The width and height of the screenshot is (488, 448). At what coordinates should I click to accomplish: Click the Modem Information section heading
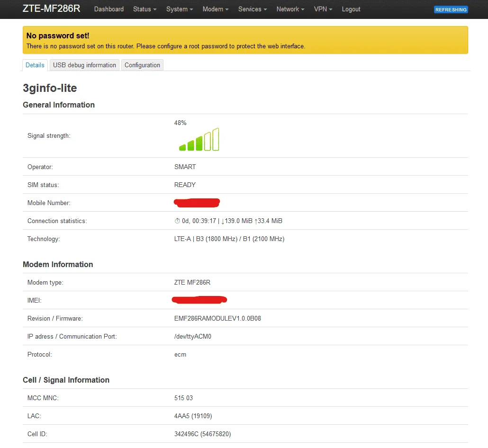tap(58, 264)
